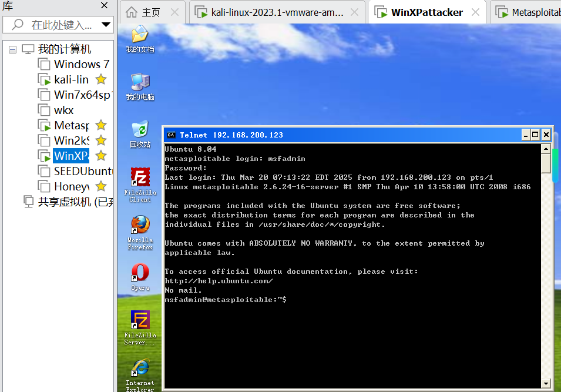Select Win2kS VM in the library tree
Viewport: 561px width, 392px height.
click(72, 140)
